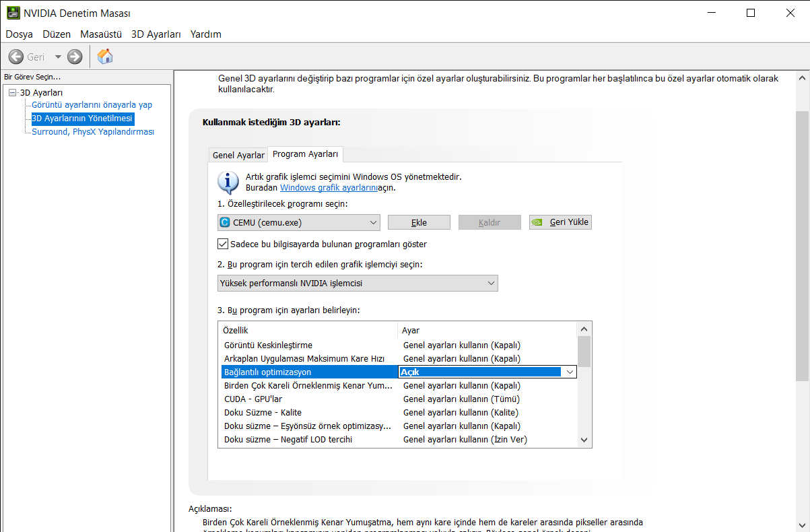Open the Home icon in toolbar

(105, 56)
